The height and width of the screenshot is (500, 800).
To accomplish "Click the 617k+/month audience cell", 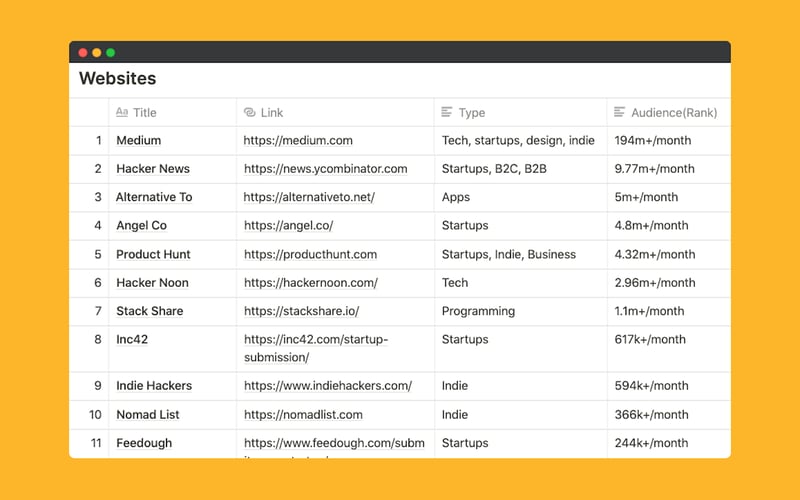I will pyautogui.click(x=669, y=348).
